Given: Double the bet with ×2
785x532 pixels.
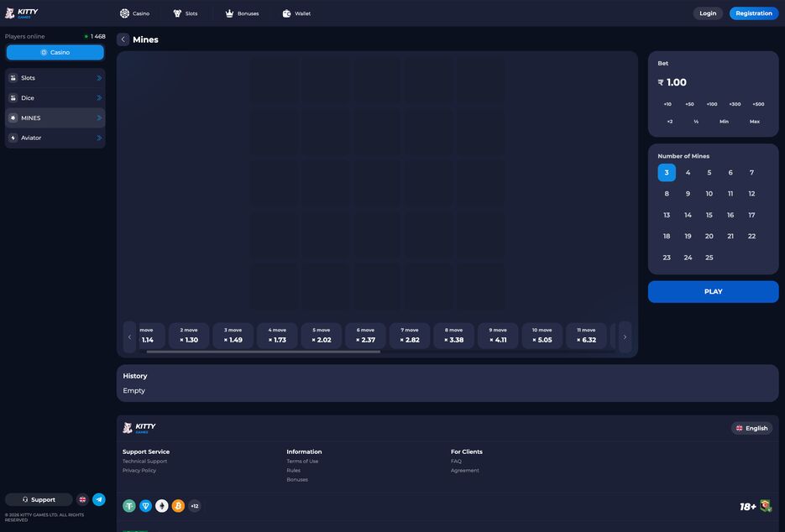Looking at the screenshot, I should click(x=670, y=122).
